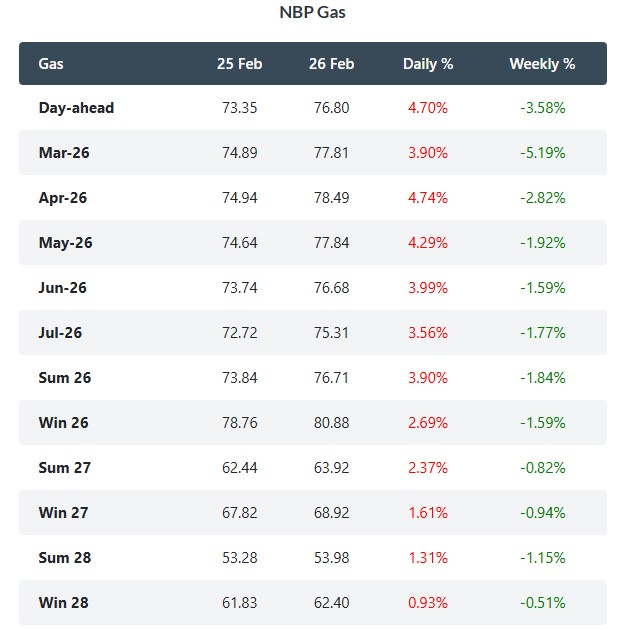Click Win 26 price 78.76 for 25 Feb
This screenshot has height=630, width=617.
coord(239,423)
